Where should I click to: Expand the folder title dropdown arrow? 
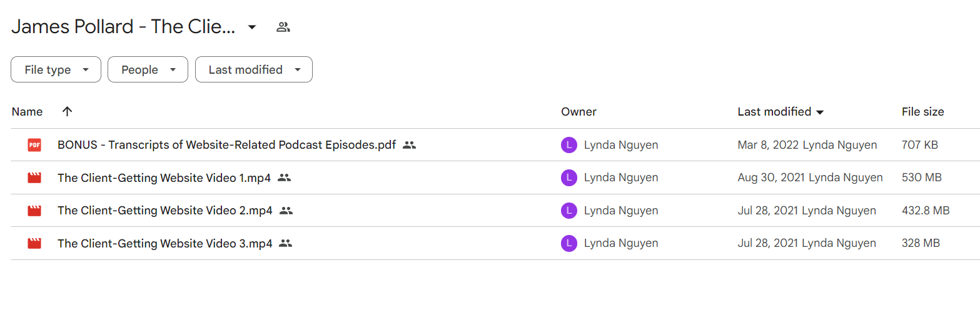(252, 27)
